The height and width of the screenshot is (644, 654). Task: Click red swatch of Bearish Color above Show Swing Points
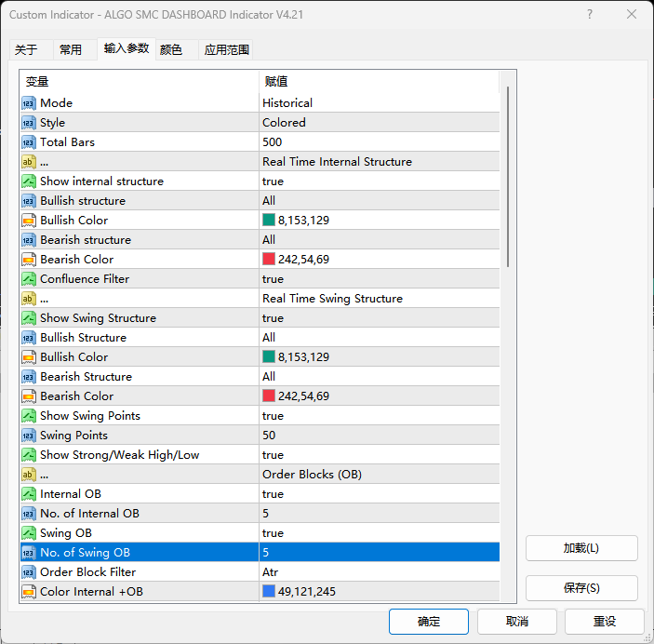tap(269, 396)
